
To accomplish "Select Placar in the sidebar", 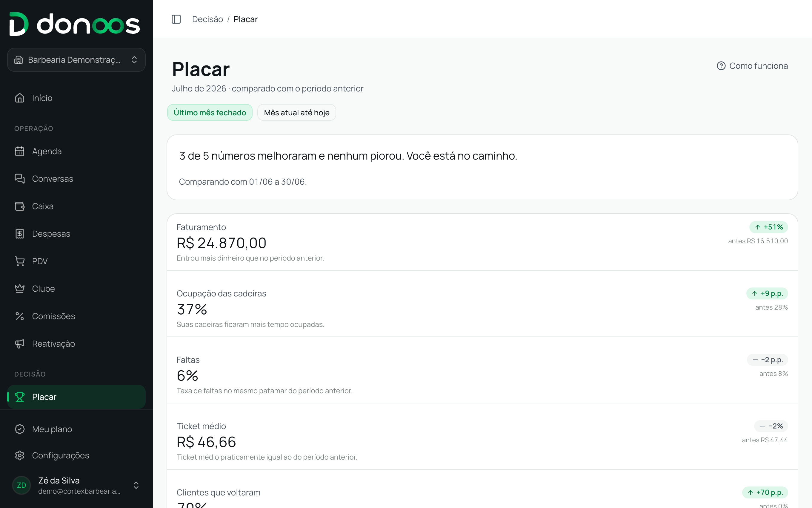I will 76,397.
